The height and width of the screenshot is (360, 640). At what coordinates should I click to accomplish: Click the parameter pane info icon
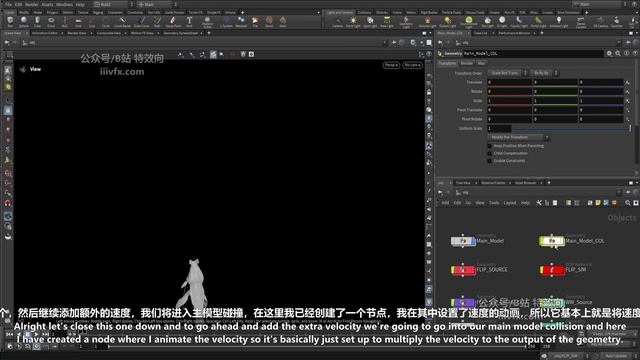[x=627, y=53]
